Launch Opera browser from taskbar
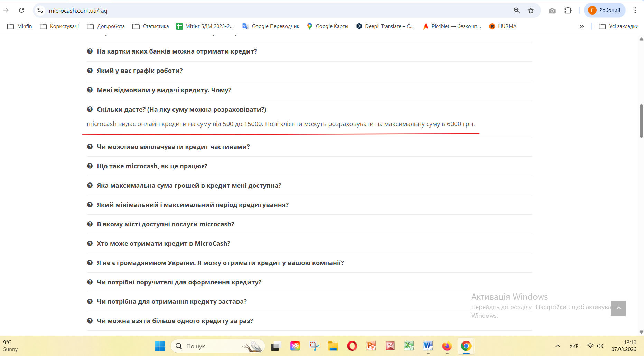 click(352, 346)
